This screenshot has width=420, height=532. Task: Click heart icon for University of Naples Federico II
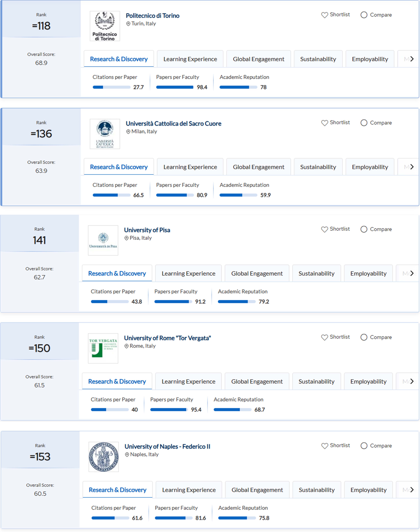pyautogui.click(x=325, y=446)
